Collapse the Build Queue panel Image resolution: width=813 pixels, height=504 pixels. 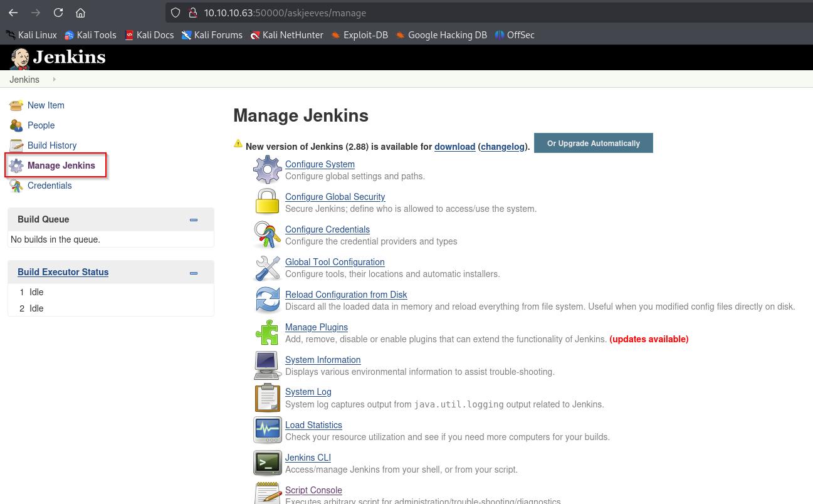tap(194, 220)
